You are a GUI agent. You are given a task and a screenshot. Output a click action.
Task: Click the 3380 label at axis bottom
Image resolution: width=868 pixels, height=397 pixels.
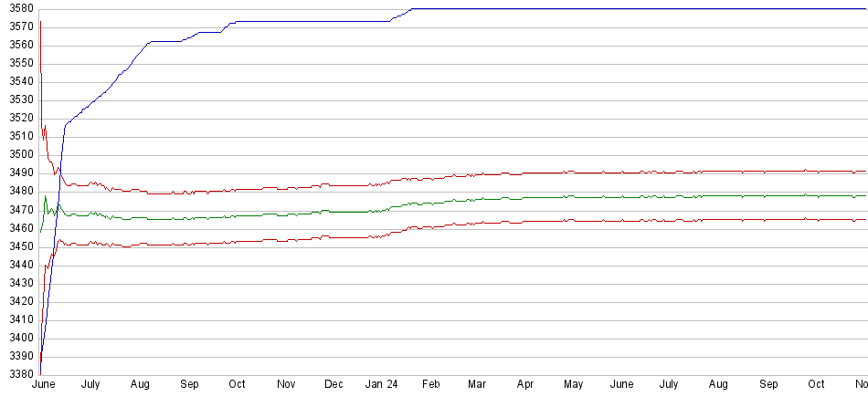18,373
